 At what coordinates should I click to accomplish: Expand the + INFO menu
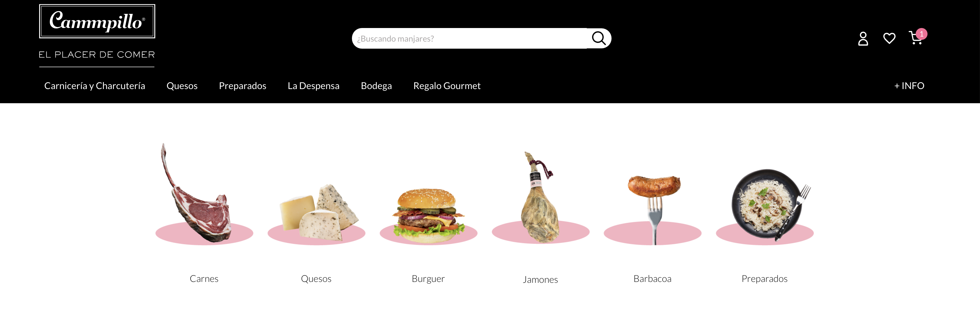(x=909, y=86)
